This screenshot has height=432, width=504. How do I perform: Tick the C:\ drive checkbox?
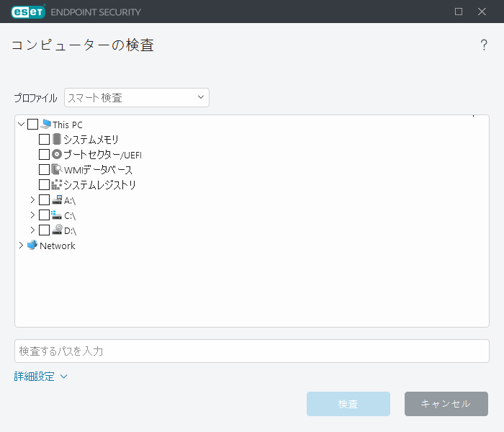click(x=45, y=215)
